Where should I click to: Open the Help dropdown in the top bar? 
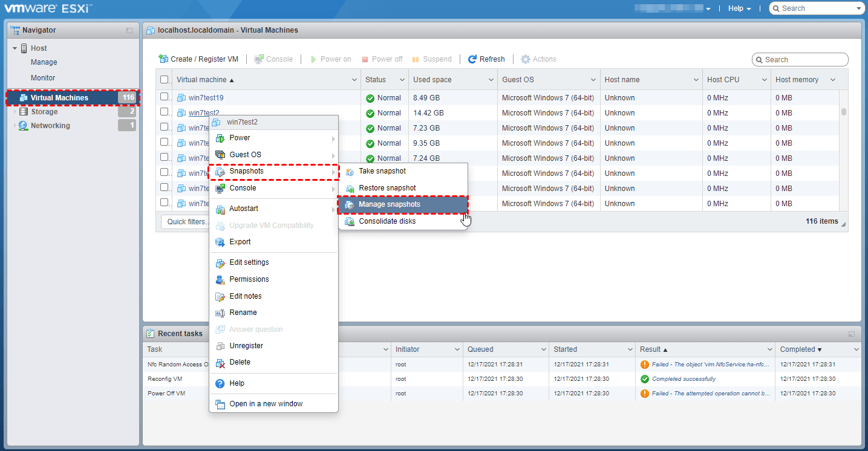(x=739, y=8)
